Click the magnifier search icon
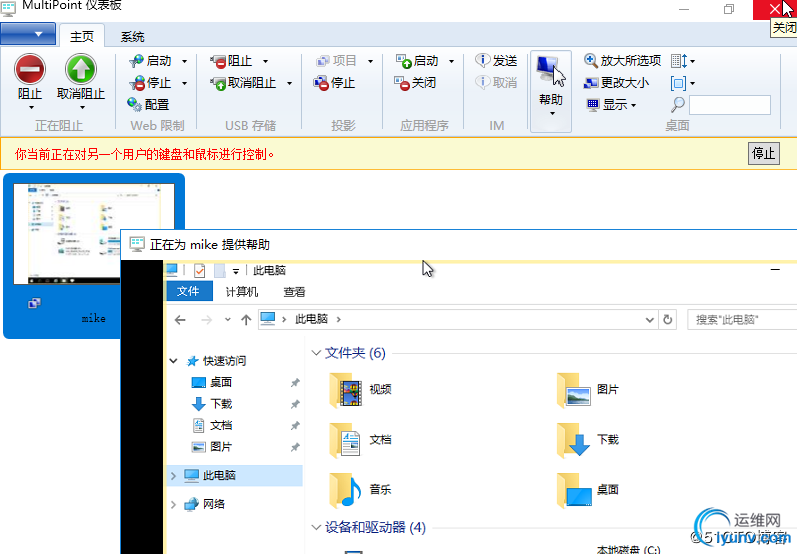The height and width of the screenshot is (554, 797). [x=678, y=105]
